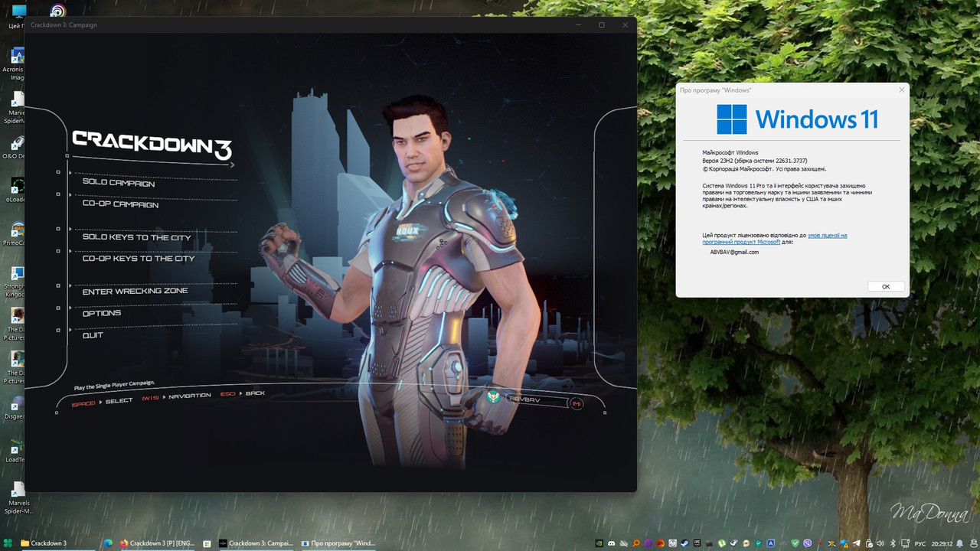Click the purple circle tray icon
The height and width of the screenshot is (551, 980).
point(648,543)
